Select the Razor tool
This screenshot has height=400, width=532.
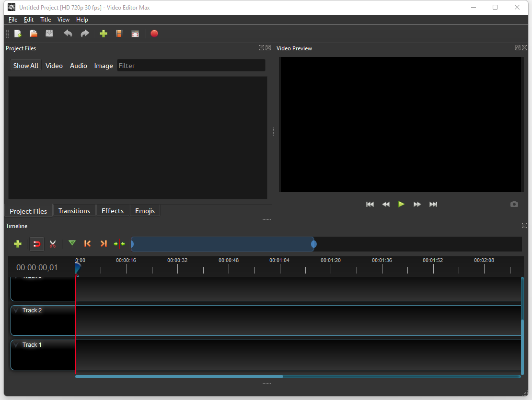click(53, 244)
